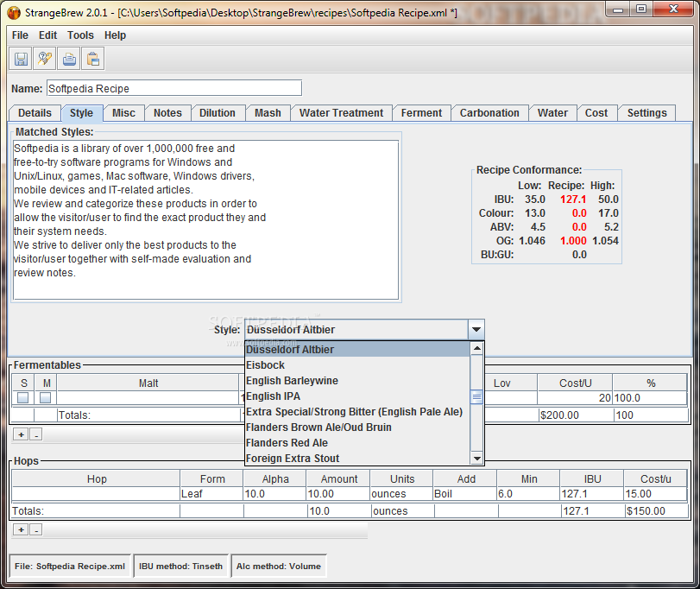Save the recipe with the floppy disk icon
The image size is (700, 589).
(21, 59)
